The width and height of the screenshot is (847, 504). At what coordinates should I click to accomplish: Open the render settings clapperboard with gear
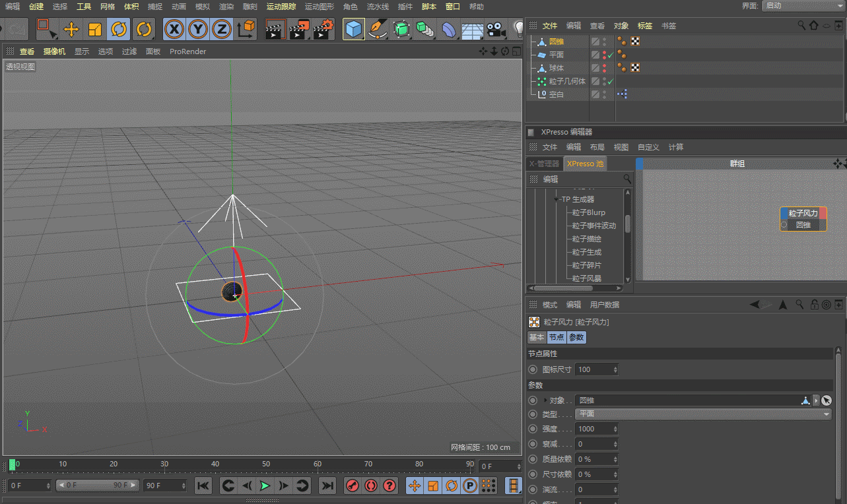coord(323,29)
